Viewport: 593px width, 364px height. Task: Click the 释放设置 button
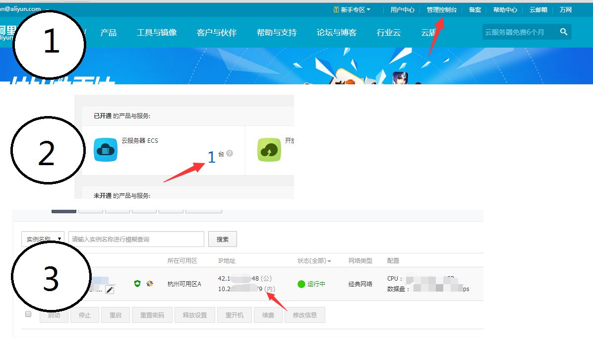[x=195, y=315]
